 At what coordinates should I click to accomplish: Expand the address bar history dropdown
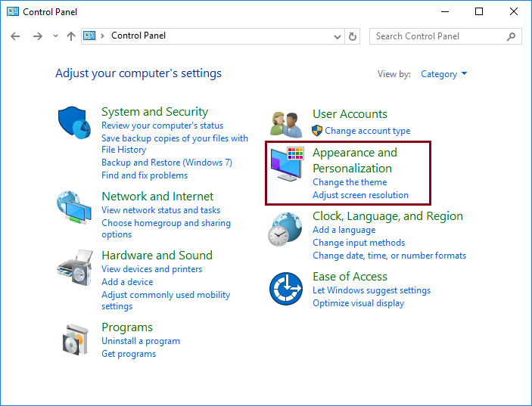point(338,36)
